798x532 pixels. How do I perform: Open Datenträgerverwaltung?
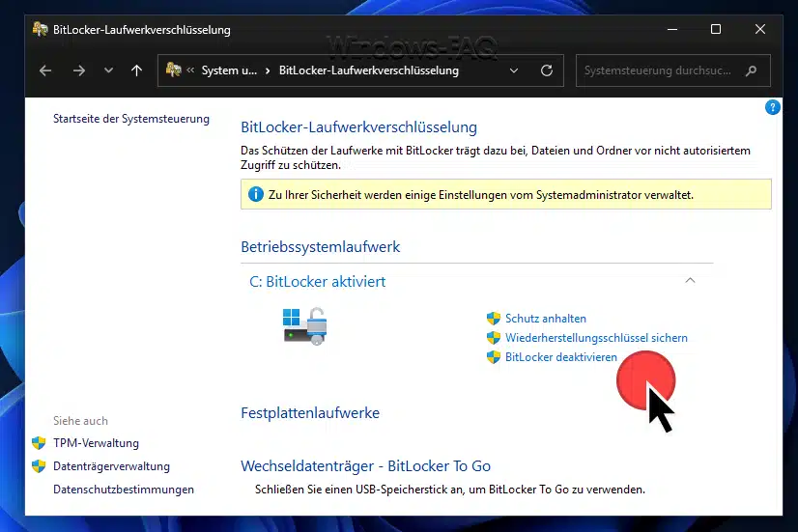click(111, 466)
